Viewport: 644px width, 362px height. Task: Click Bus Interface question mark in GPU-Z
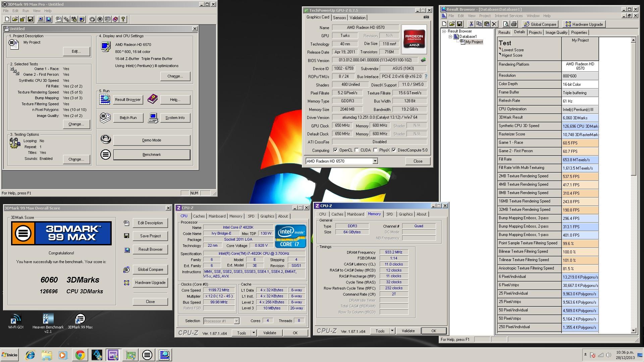coord(426,76)
